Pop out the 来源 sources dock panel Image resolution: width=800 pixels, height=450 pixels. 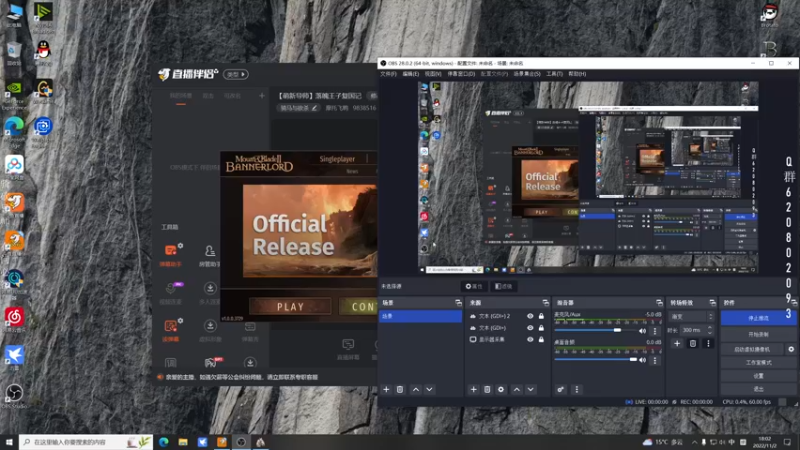(545, 303)
